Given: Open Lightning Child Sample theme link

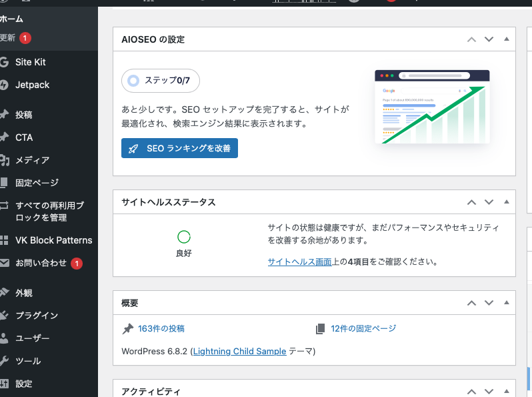Looking at the screenshot, I should click(239, 351).
